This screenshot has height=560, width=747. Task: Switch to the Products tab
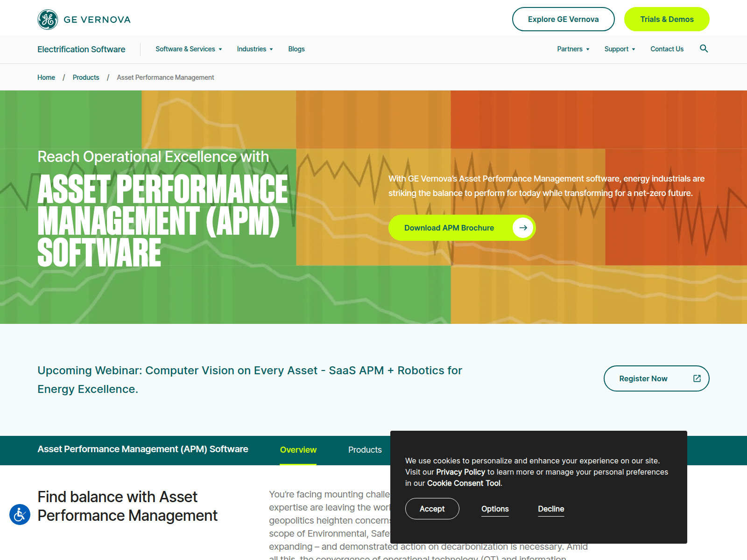click(x=365, y=450)
